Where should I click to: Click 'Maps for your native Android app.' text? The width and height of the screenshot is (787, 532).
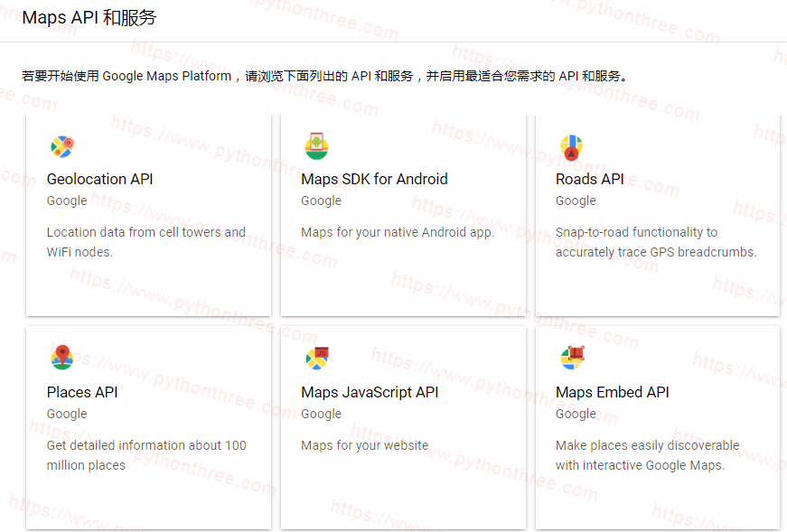(x=398, y=232)
